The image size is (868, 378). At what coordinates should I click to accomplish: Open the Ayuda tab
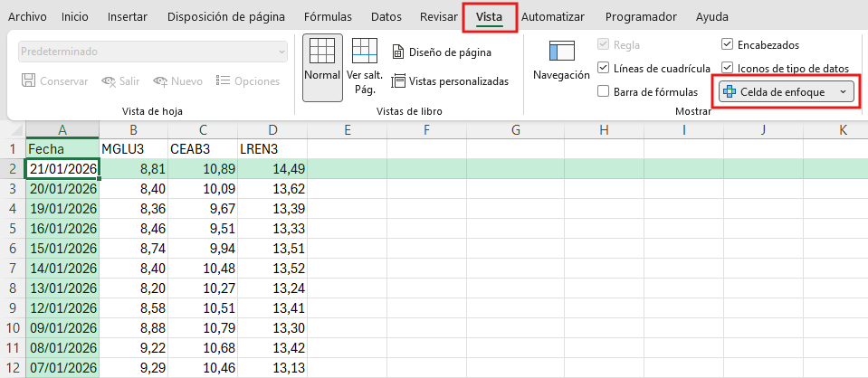(x=712, y=16)
